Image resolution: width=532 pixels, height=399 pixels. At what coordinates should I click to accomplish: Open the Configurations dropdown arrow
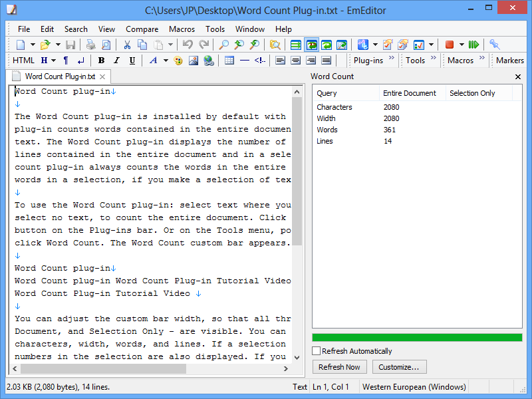click(x=375, y=45)
